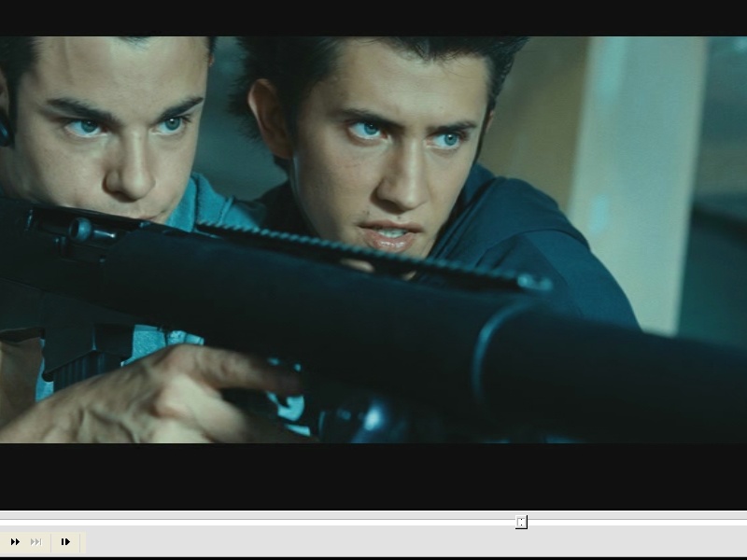The height and width of the screenshot is (560, 747).
Task: Click the earpiece on the left man's ear
Action: tap(5, 129)
